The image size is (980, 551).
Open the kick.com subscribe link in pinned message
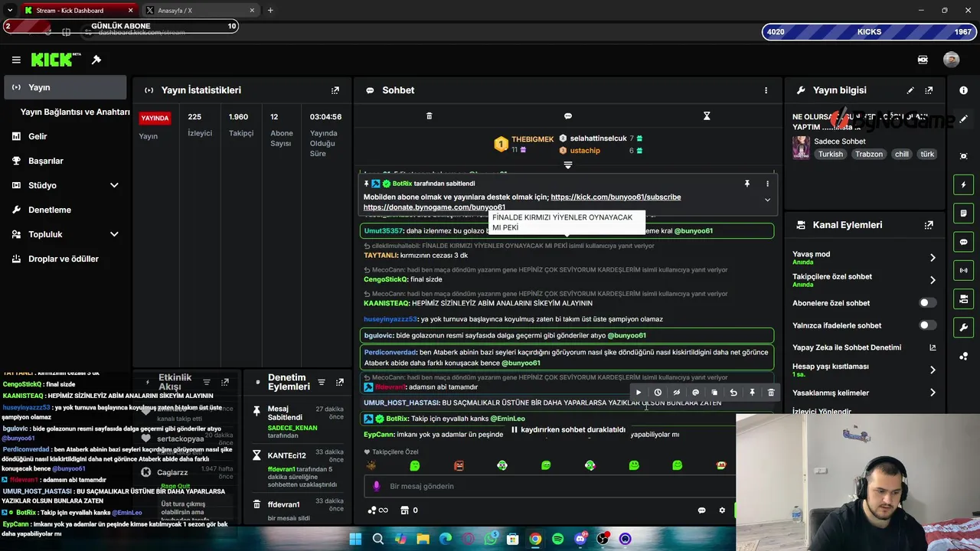pyautogui.click(x=616, y=197)
